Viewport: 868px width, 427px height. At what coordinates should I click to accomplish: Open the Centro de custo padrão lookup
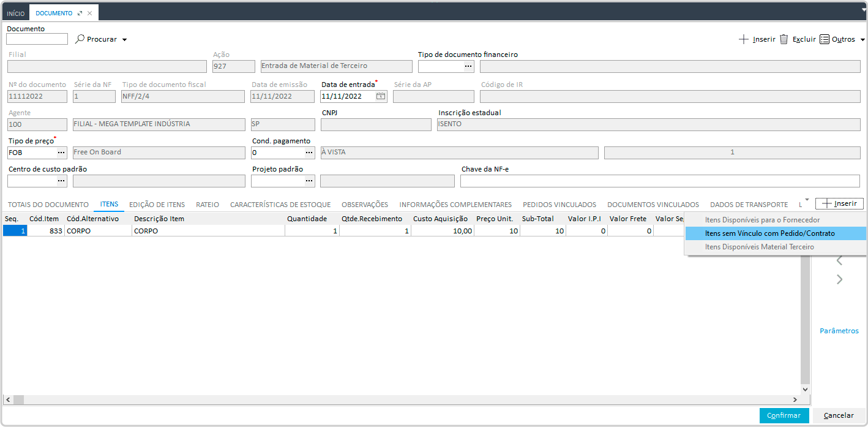point(61,181)
